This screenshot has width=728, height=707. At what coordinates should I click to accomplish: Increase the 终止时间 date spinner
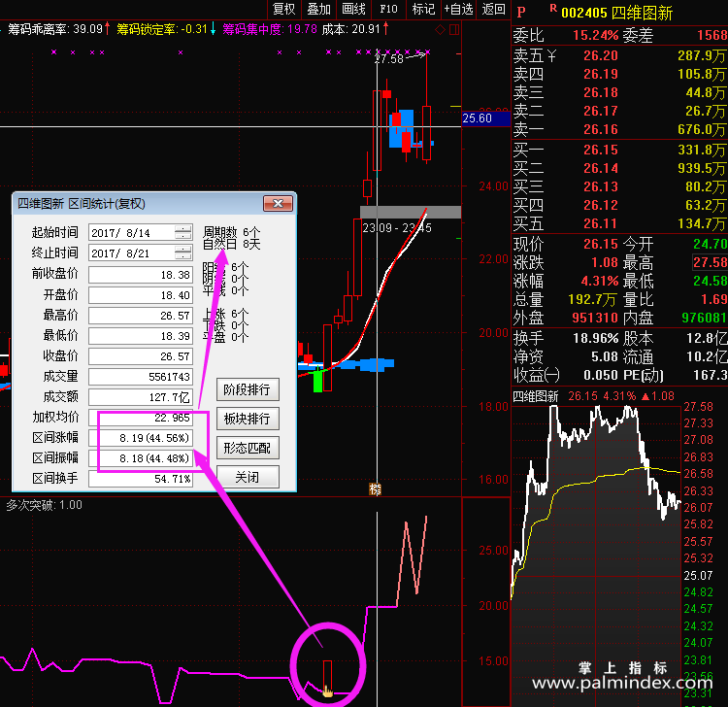(x=183, y=250)
